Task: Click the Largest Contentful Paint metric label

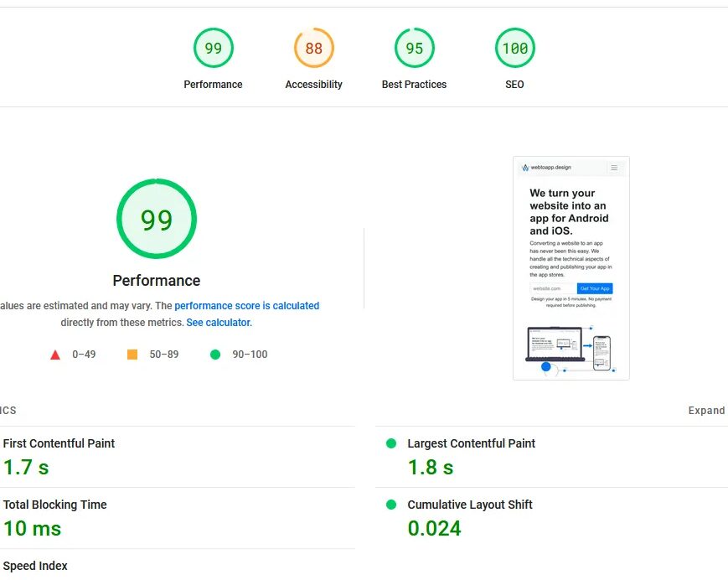Action: (472, 443)
